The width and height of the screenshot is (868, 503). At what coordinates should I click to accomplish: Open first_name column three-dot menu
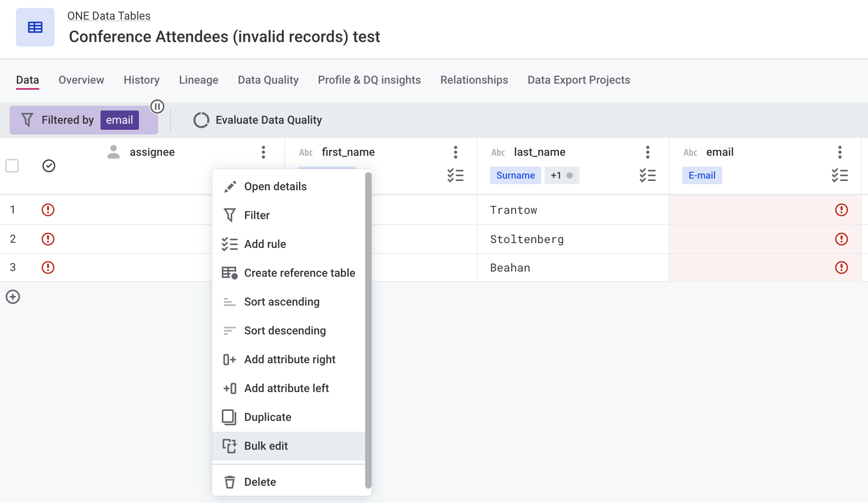455,152
